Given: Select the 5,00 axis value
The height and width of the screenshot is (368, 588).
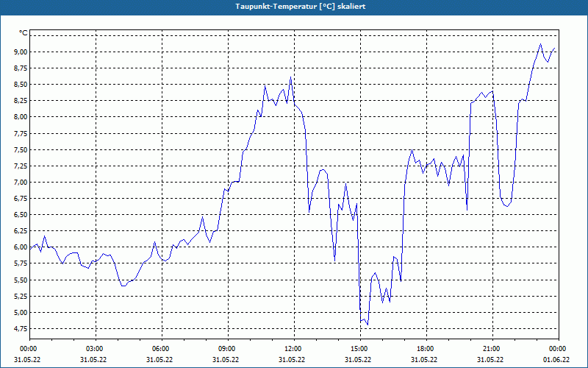Looking at the screenshot, I should point(21,312).
